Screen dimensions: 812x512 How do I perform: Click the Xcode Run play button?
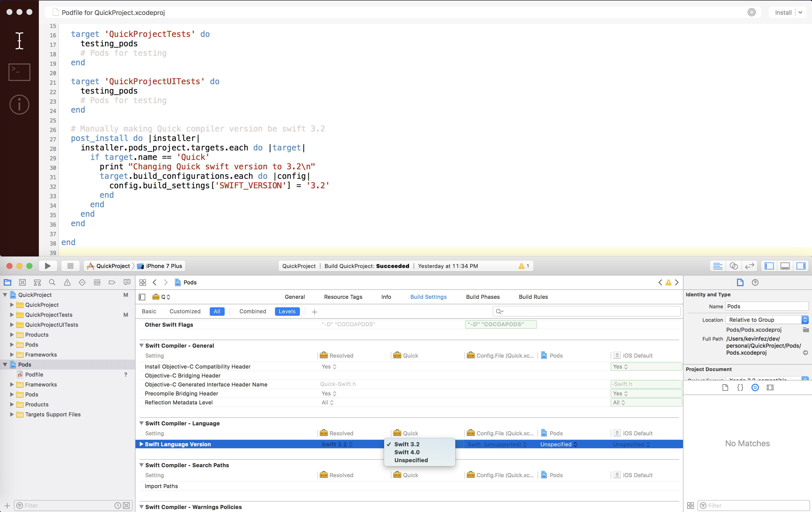(48, 266)
